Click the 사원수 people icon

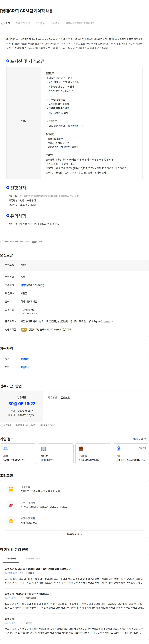pos(6,449)
